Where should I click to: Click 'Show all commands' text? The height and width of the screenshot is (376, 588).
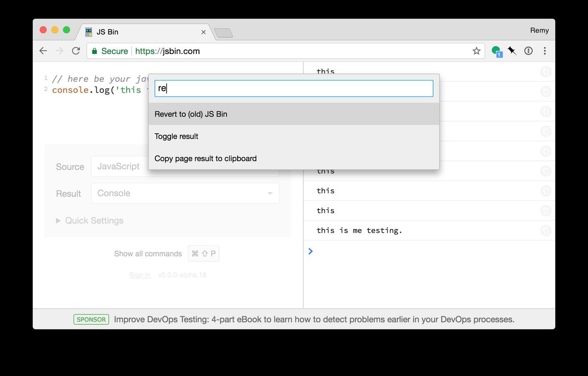click(x=148, y=253)
